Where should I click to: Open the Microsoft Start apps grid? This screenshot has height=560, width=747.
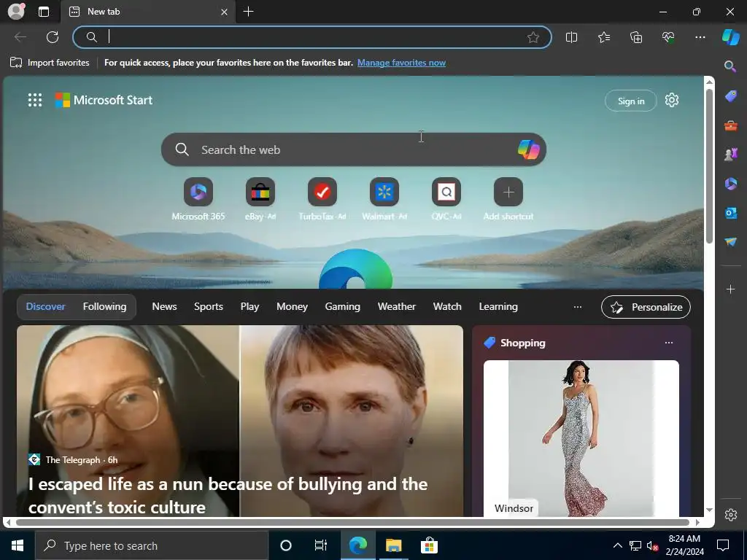35,100
